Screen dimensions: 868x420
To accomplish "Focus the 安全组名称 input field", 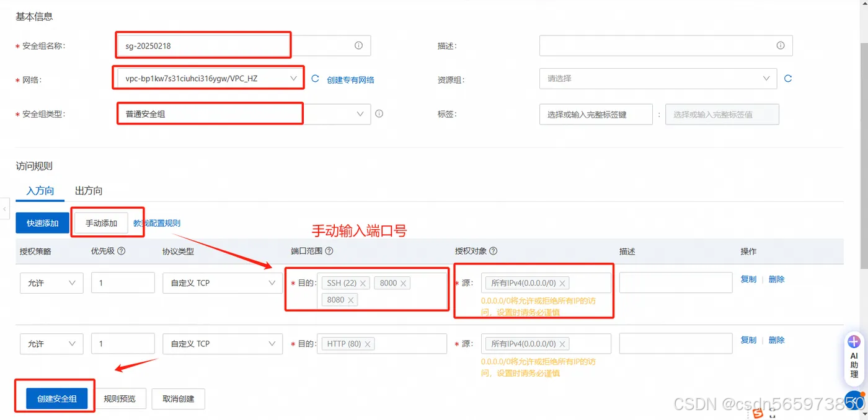I will (x=244, y=45).
